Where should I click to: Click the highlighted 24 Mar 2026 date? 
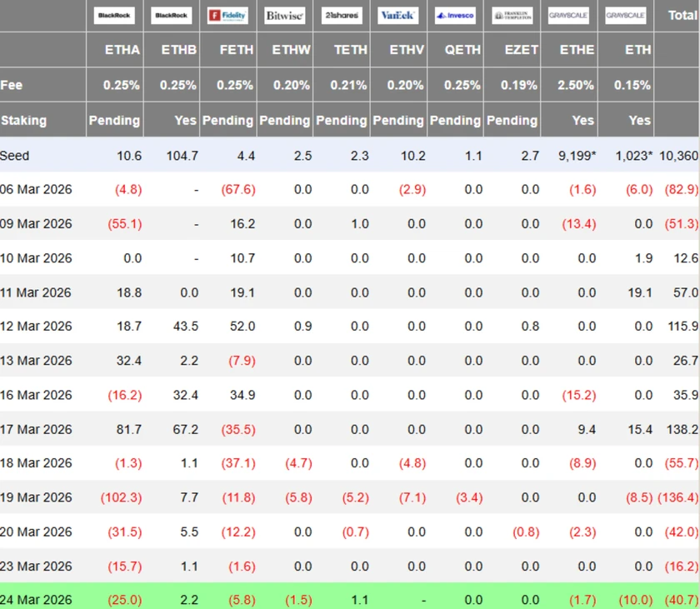tap(36, 600)
